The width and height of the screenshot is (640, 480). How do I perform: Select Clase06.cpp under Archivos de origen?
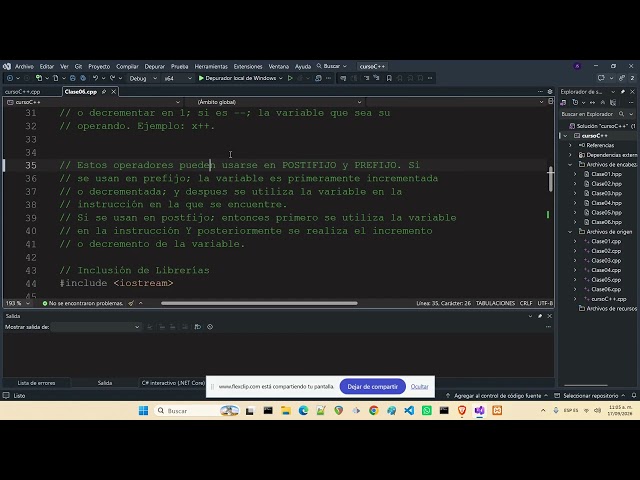tap(606, 289)
